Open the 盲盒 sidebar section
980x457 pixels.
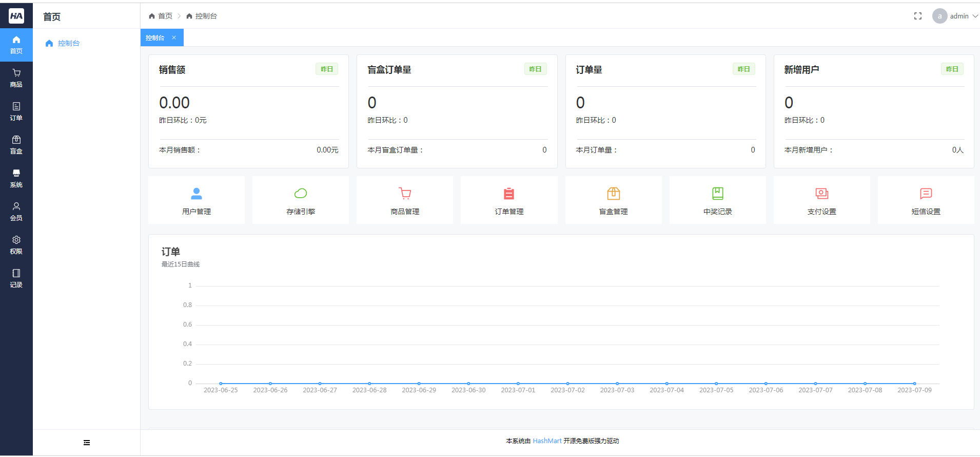(x=16, y=145)
